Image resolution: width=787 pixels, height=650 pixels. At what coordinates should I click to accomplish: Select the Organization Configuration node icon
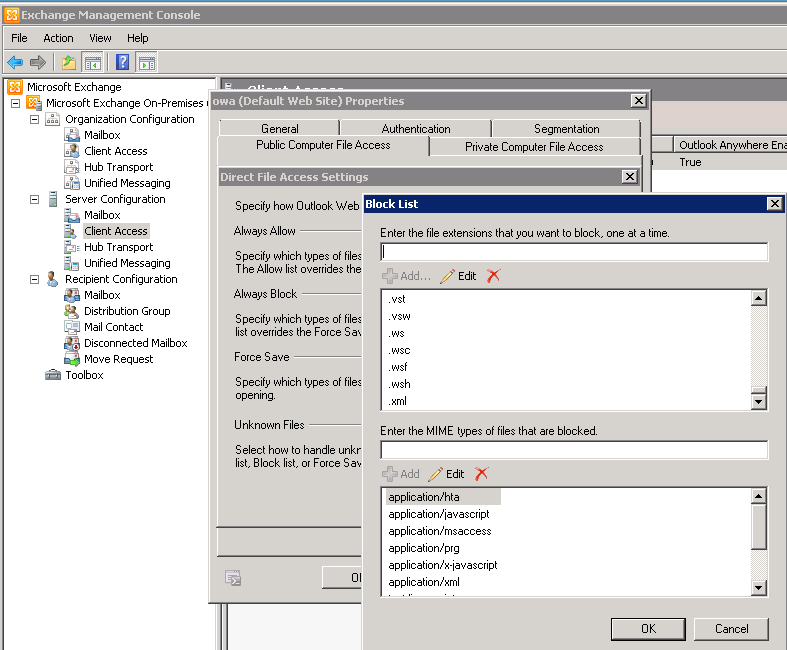52,119
